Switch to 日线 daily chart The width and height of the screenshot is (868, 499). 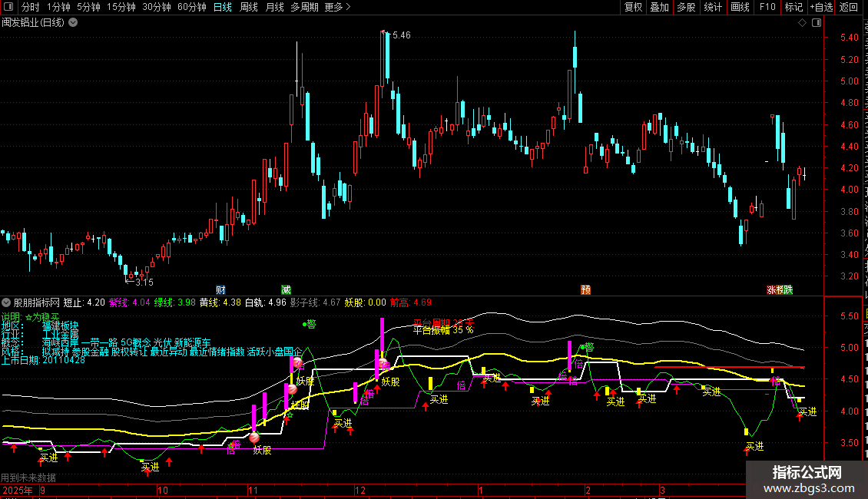223,7
